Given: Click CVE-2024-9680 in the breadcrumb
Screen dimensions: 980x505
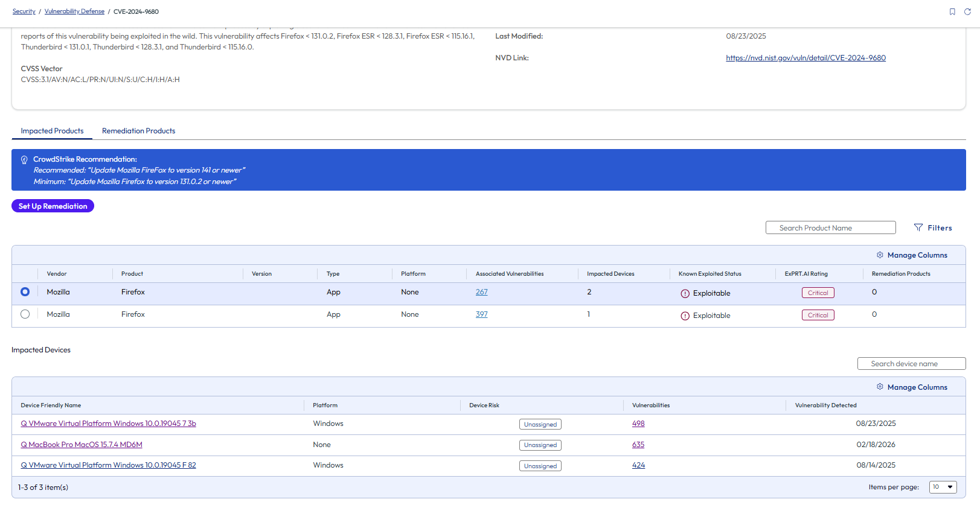Looking at the screenshot, I should (136, 11).
